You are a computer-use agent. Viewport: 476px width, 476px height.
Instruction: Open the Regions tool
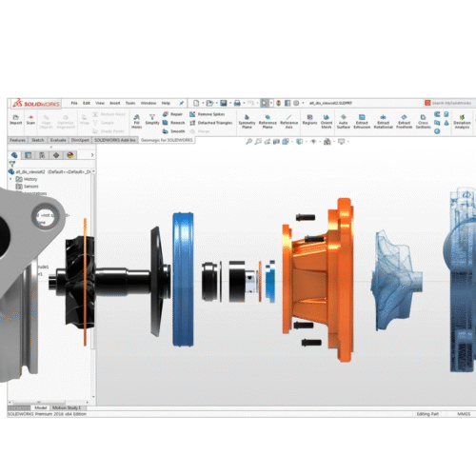tap(309, 120)
